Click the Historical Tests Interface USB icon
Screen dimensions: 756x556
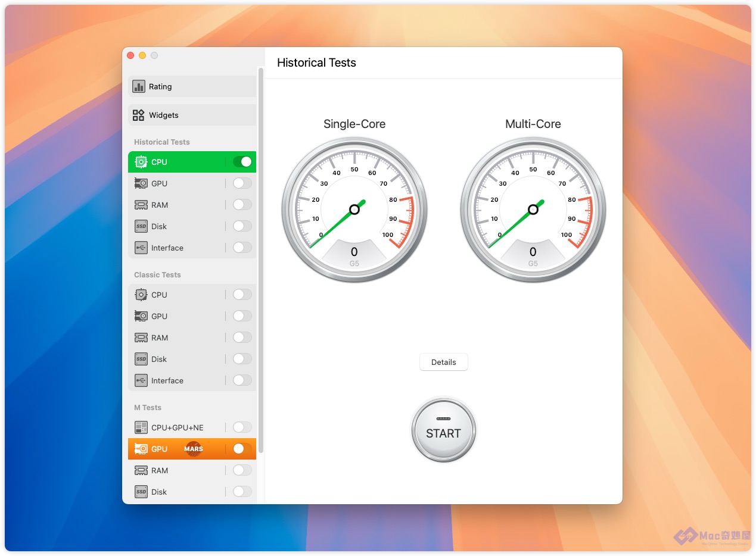pos(141,248)
